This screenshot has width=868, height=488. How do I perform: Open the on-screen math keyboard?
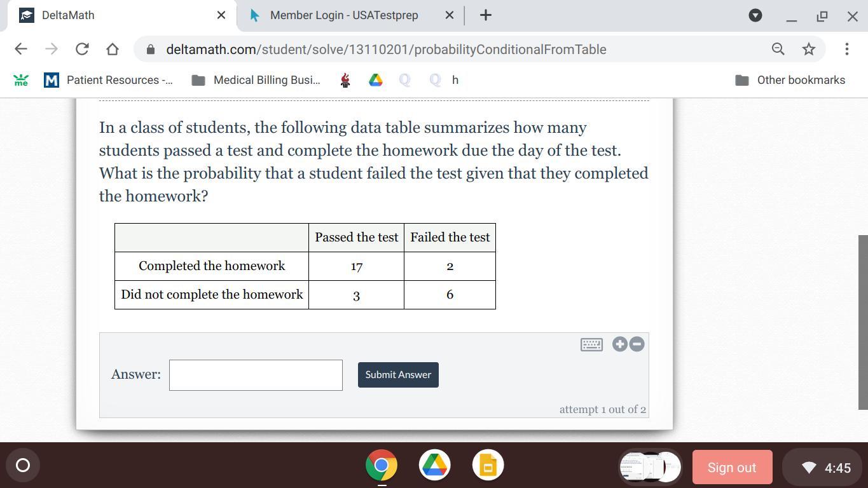(x=591, y=344)
